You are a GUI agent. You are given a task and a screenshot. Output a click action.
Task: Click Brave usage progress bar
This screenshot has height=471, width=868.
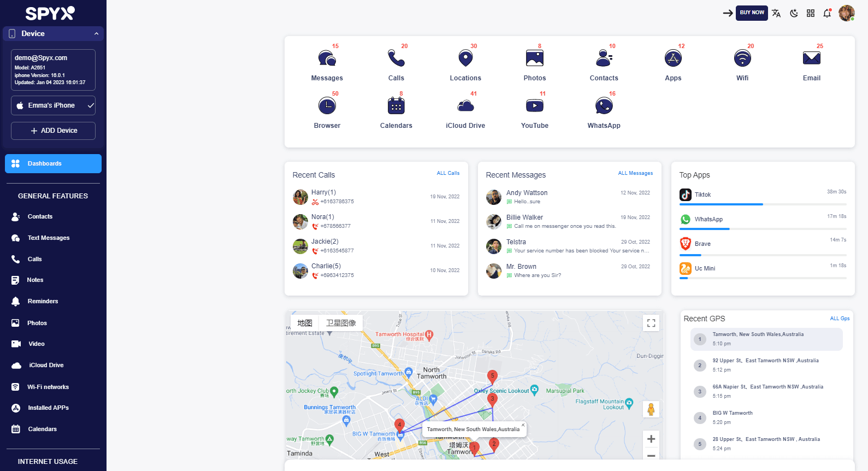coord(763,255)
